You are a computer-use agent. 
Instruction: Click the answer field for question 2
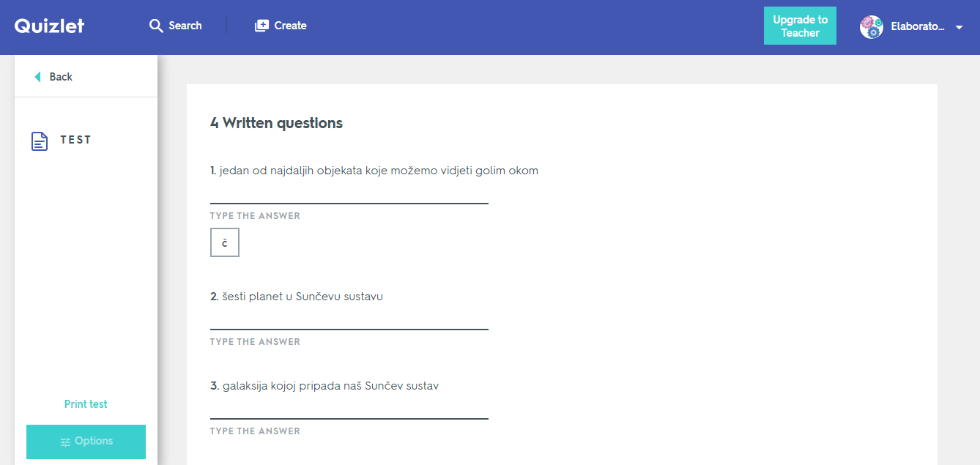pyautogui.click(x=349, y=319)
